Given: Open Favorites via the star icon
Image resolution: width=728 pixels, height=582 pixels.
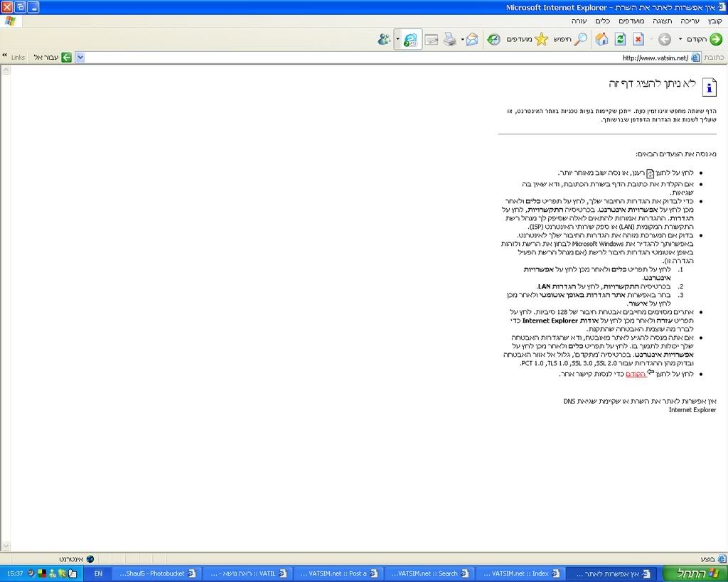Looking at the screenshot, I should click(x=541, y=39).
